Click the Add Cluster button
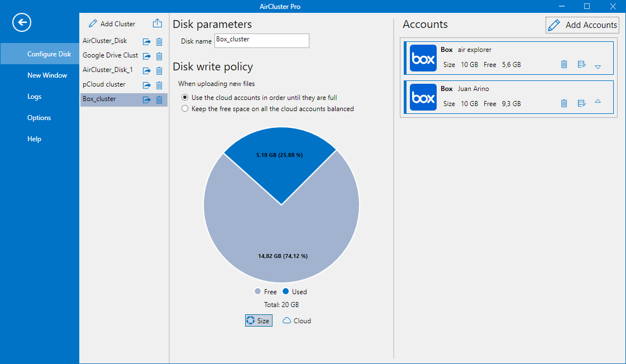Viewport: 626px width, 364px height. pyautogui.click(x=112, y=24)
